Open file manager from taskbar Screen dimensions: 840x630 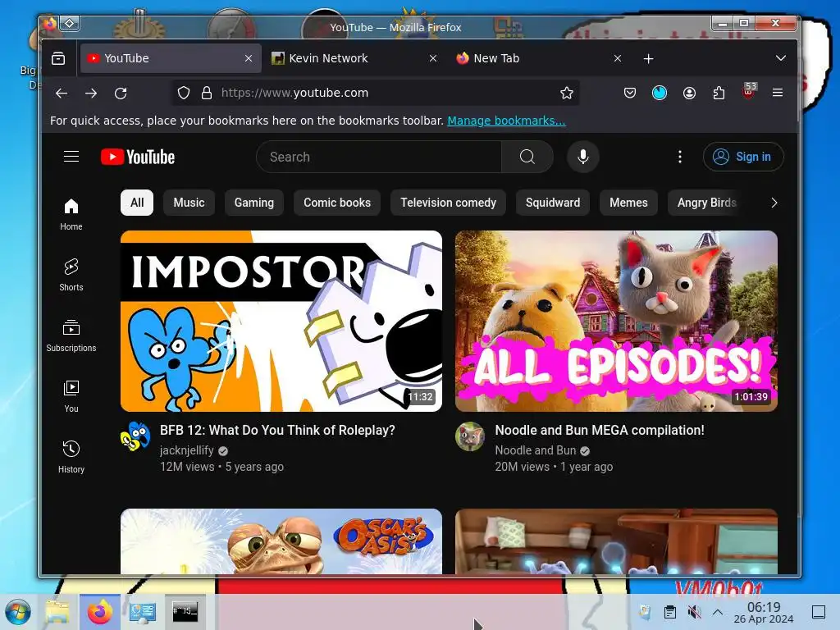point(57,612)
